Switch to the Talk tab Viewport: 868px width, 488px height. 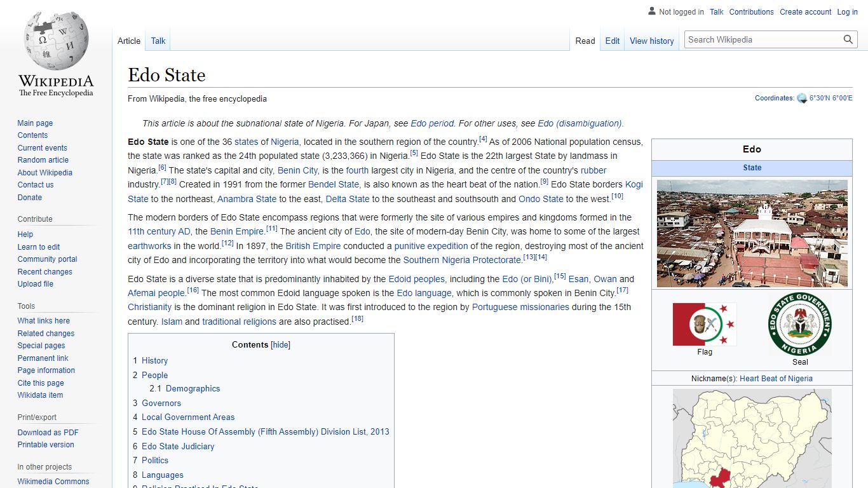pos(158,41)
